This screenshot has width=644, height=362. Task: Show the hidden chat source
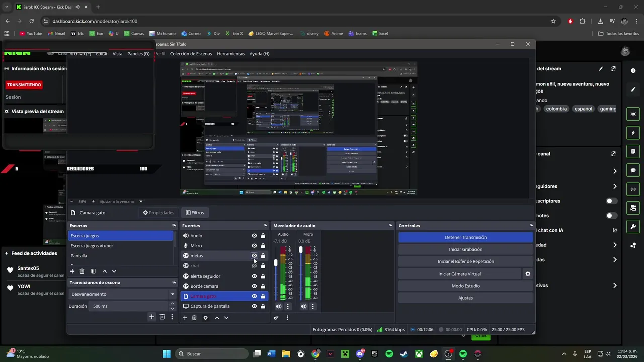(x=254, y=266)
